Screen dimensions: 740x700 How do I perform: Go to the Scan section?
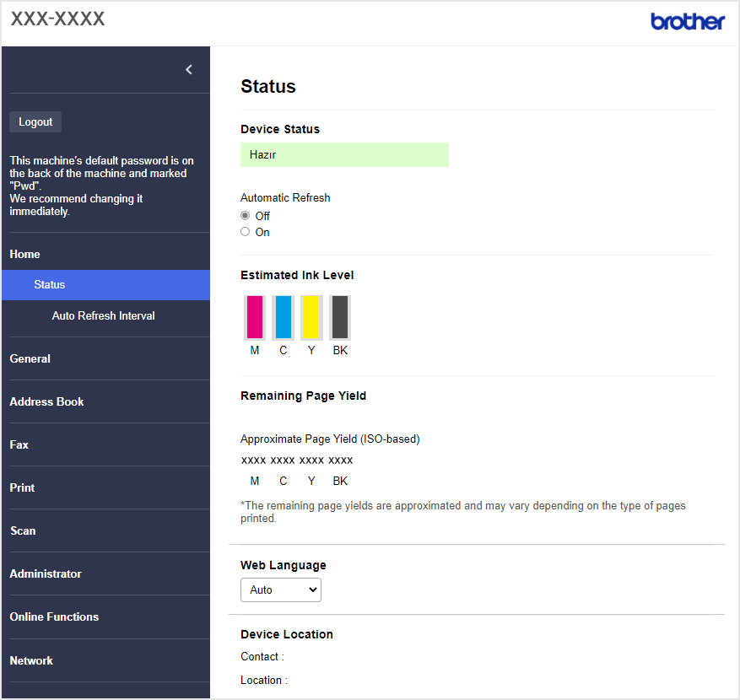click(x=23, y=530)
